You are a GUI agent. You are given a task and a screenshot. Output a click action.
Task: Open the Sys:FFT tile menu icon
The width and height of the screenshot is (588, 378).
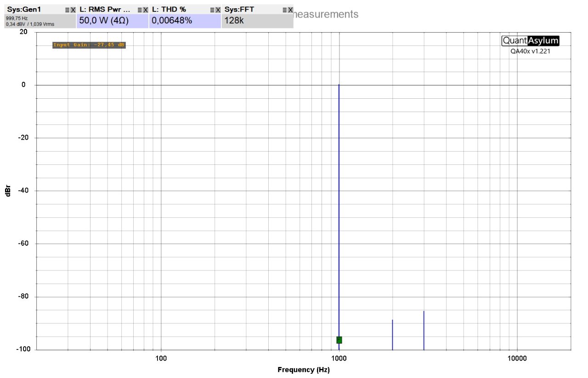tap(285, 10)
